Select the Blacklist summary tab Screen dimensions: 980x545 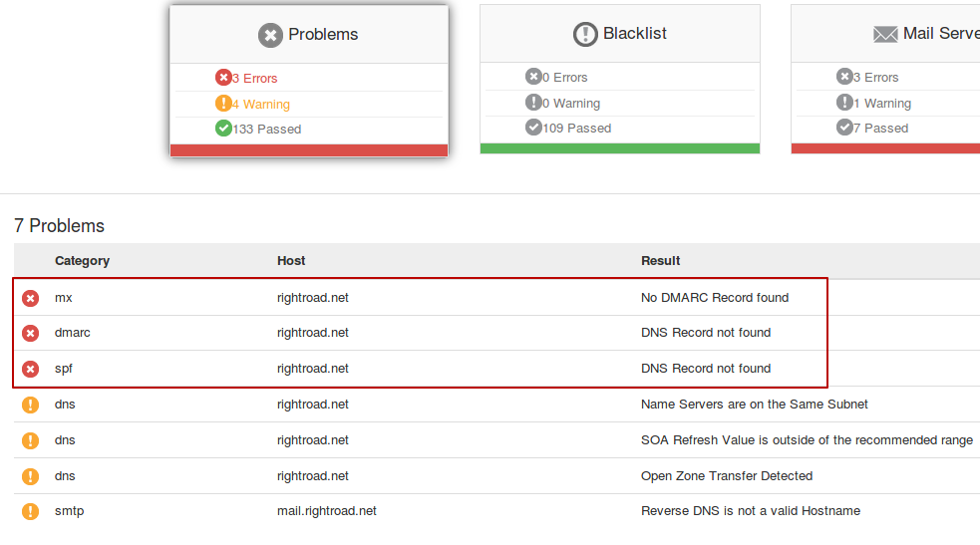click(620, 34)
